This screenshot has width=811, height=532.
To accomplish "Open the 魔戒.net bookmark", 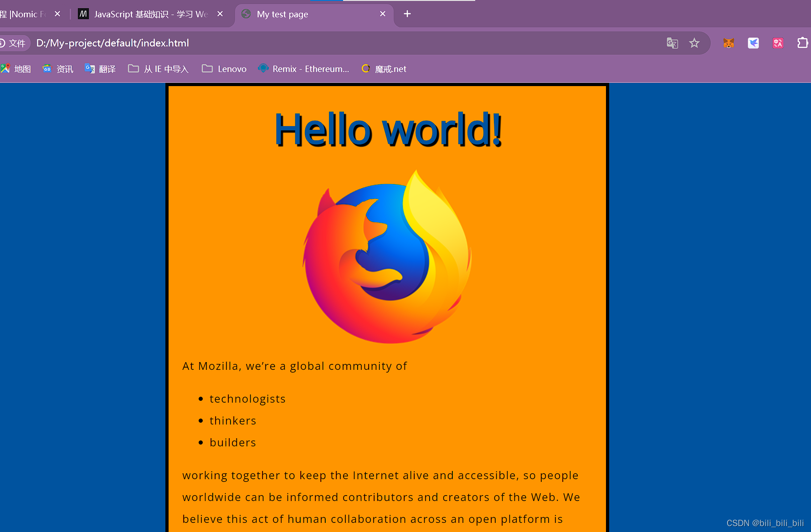I will tap(384, 69).
